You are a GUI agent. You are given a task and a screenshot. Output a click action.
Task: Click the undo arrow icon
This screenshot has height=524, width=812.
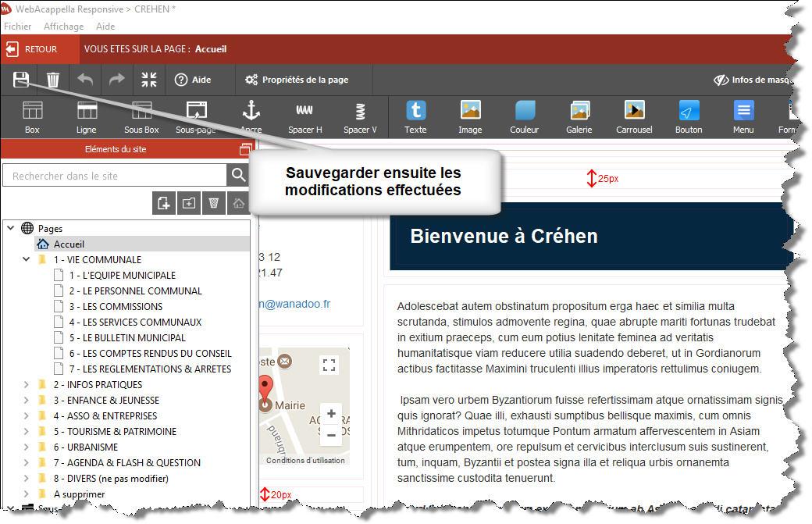click(85, 80)
